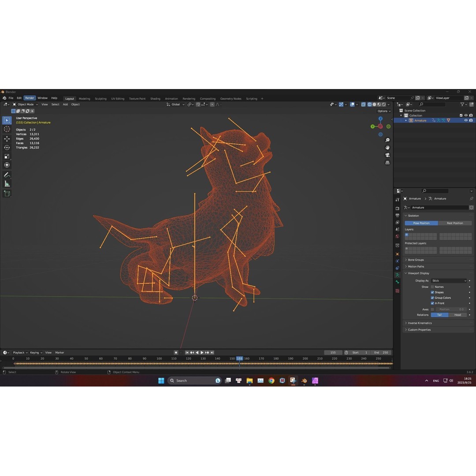The height and width of the screenshot is (476, 476).
Task: Activate the Move tool
Action: tap(7, 139)
